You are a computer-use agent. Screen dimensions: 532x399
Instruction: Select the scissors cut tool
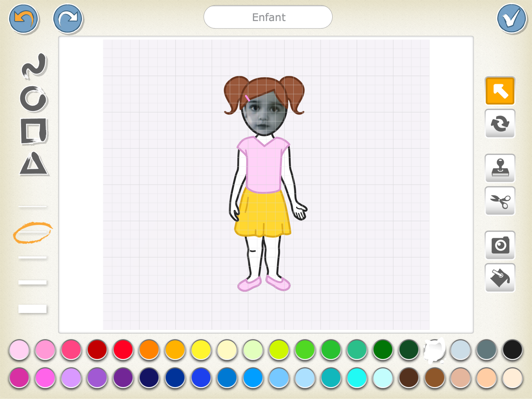[x=500, y=201]
